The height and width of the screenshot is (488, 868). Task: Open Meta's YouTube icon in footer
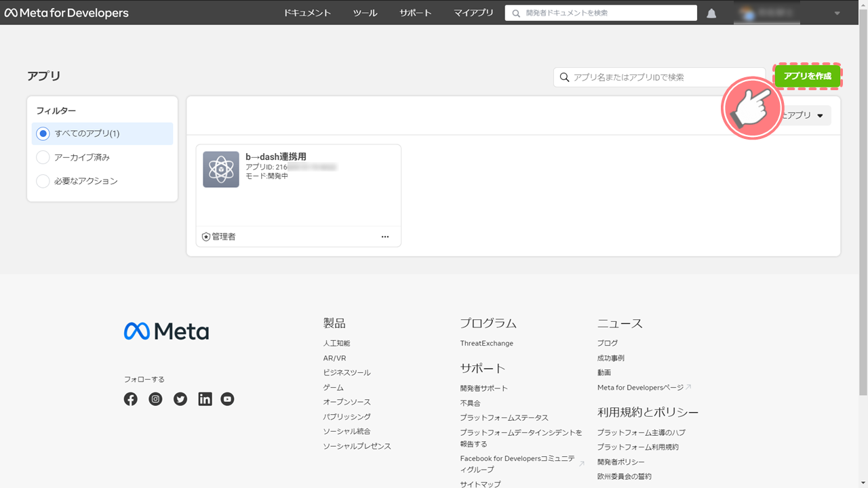228,399
